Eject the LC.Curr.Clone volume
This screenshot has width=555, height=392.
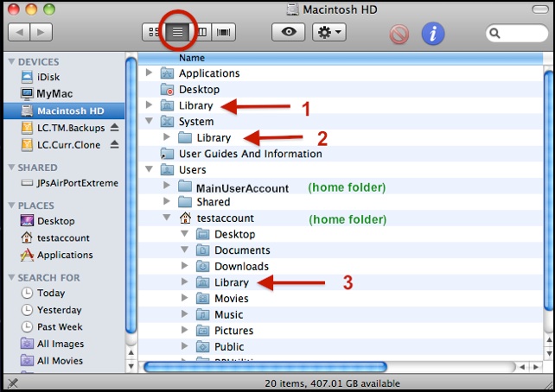point(114,144)
